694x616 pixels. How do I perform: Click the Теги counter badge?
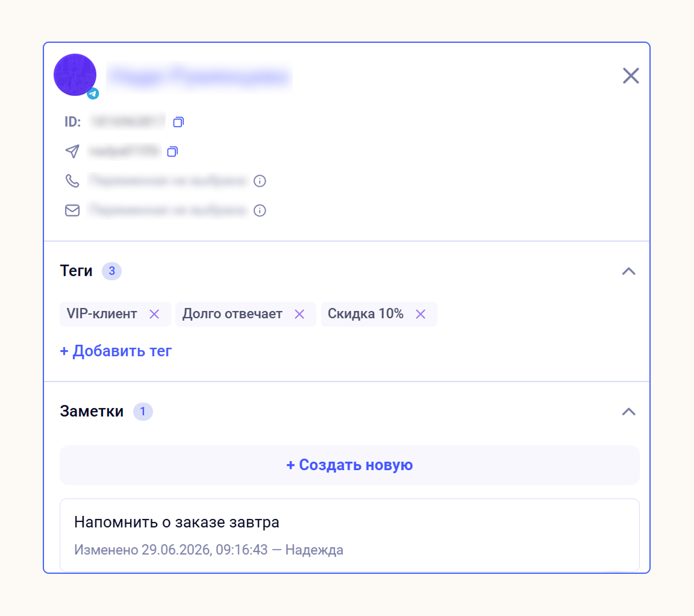112,271
